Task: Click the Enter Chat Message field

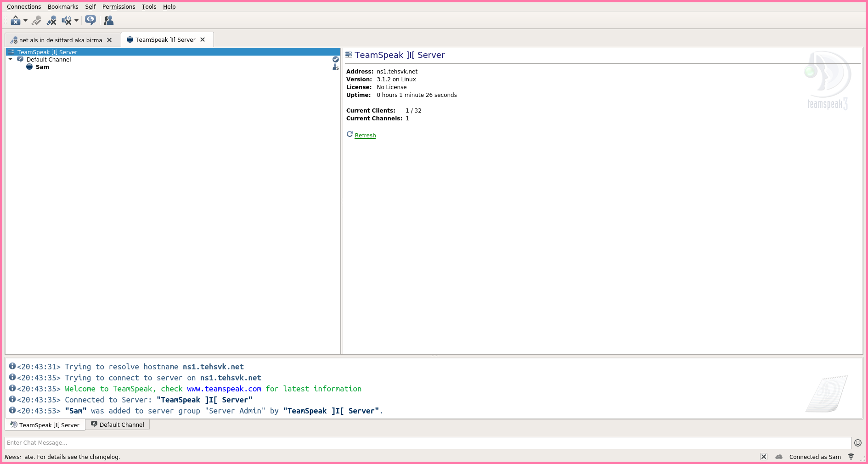Action: point(427,443)
